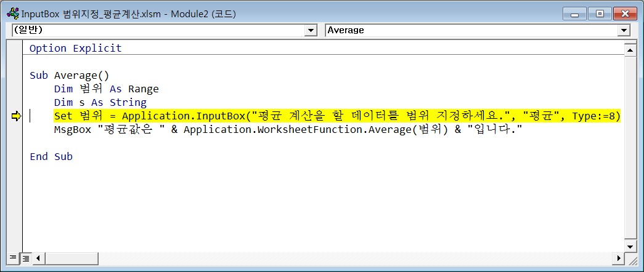The height and width of the screenshot is (272, 644).
Task: Close the Module2 code window
Action: (x=625, y=14)
